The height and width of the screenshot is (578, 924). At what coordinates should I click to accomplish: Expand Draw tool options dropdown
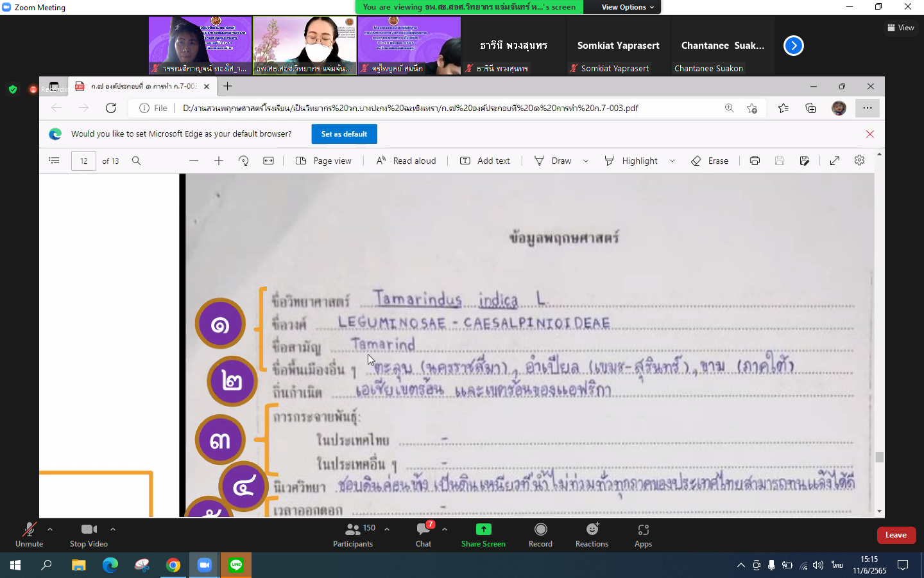pos(586,161)
